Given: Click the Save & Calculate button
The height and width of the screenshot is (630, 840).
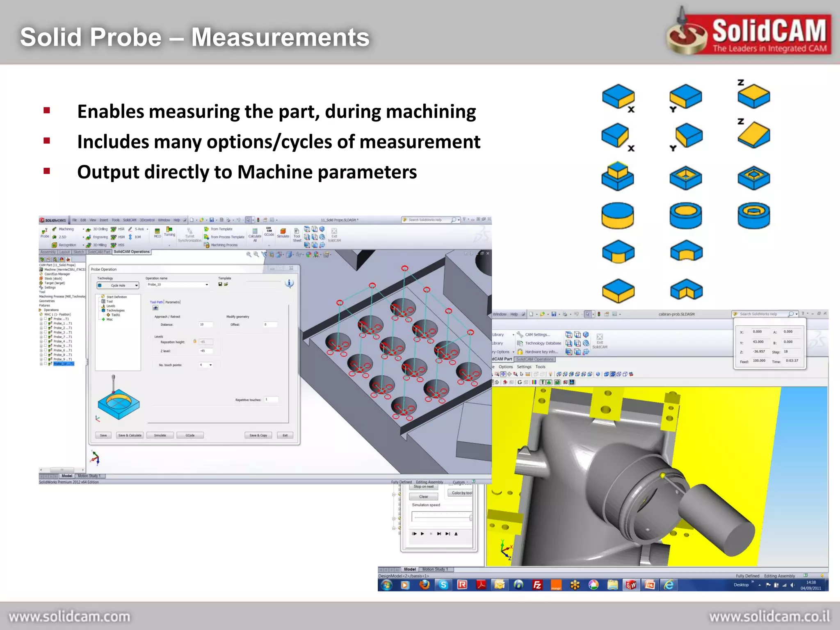Looking at the screenshot, I should [x=130, y=435].
